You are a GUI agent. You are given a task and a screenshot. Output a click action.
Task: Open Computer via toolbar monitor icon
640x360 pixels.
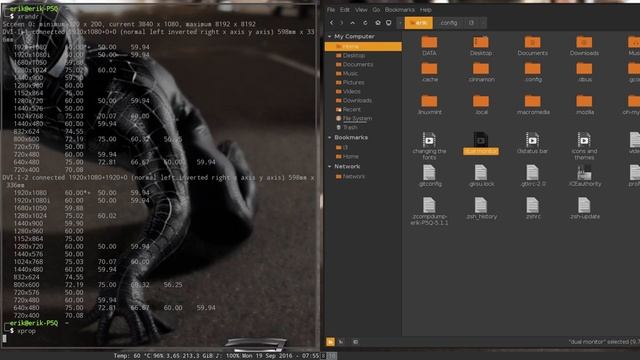(389, 23)
